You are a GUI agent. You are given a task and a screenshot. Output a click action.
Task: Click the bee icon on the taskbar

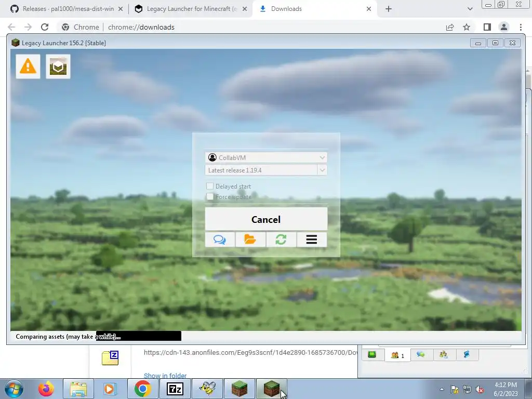pos(207,389)
